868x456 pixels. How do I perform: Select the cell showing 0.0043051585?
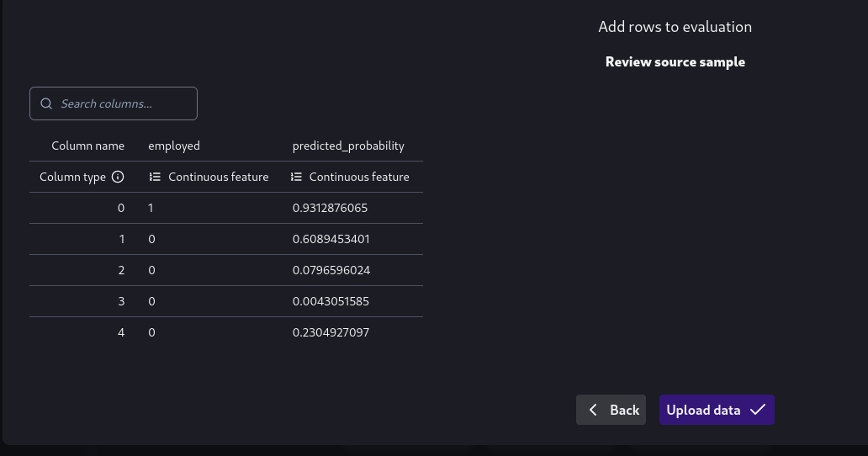click(x=331, y=301)
